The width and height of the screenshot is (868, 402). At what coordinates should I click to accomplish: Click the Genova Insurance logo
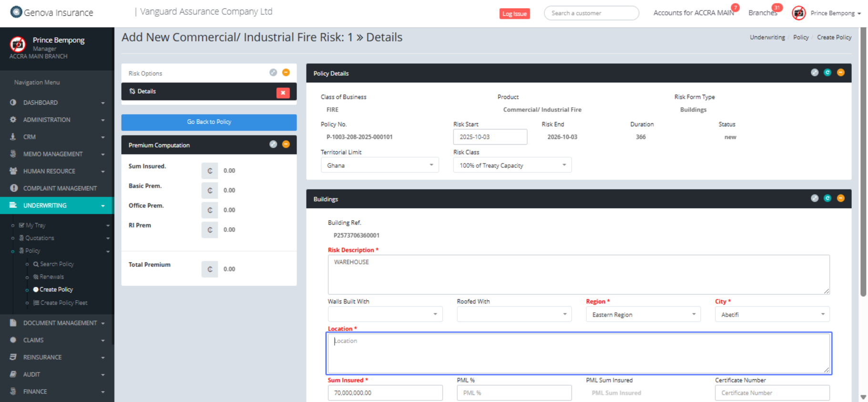click(x=51, y=12)
